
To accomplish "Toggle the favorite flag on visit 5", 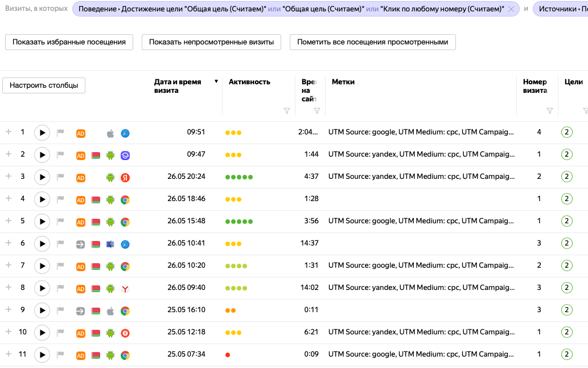I will pyautogui.click(x=60, y=222).
